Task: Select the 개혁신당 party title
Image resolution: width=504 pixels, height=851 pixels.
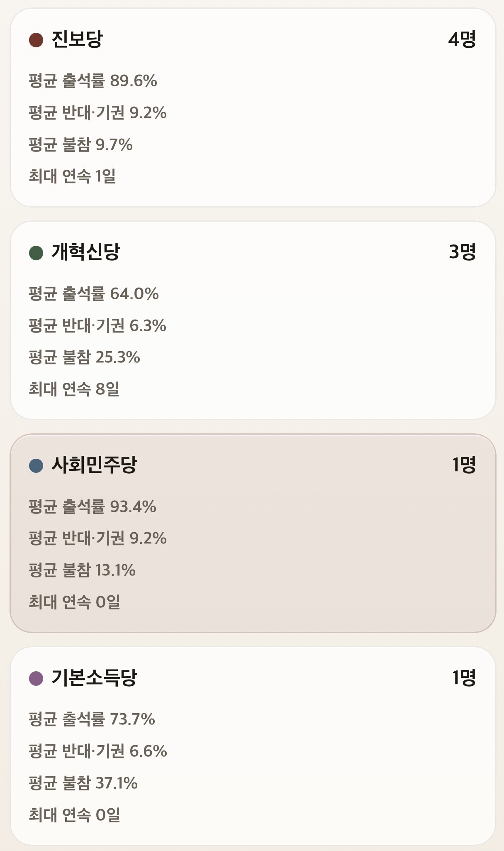Action: pos(85,252)
